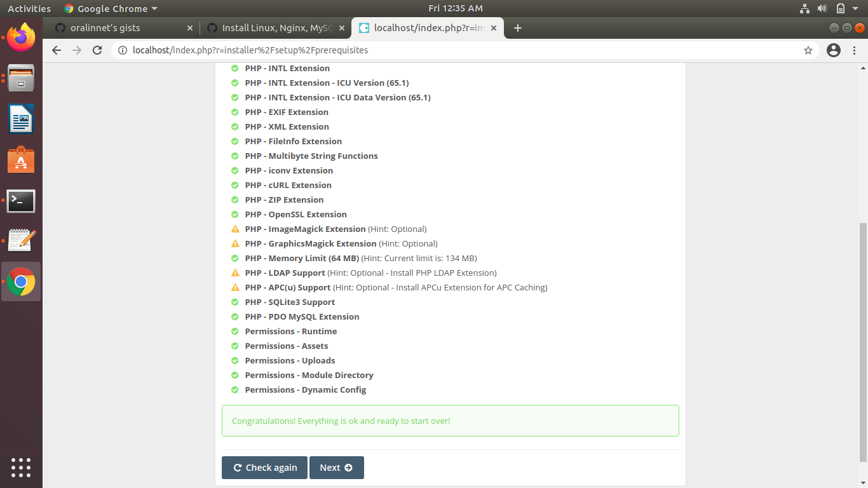
Task: Click the page reload icon
Action: coord(97,50)
